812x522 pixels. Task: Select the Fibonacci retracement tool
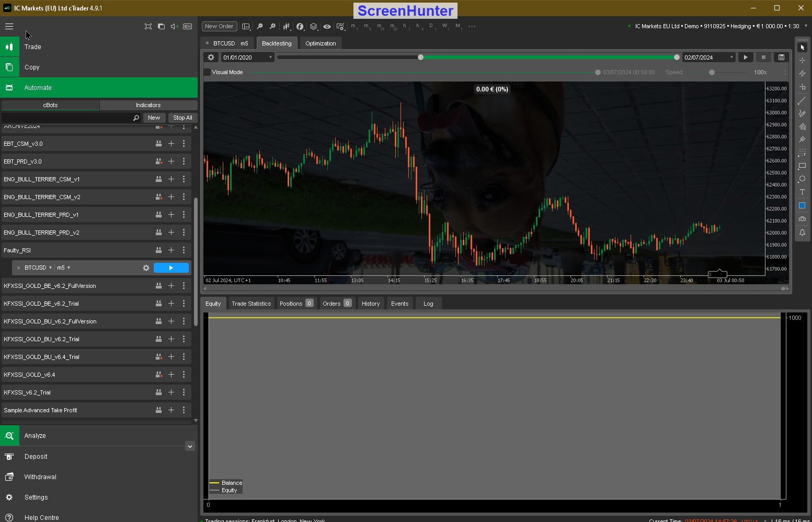click(802, 153)
